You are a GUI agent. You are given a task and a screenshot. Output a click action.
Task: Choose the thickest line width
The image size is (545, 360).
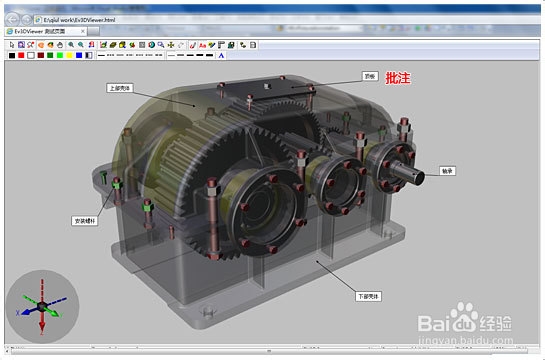[x=210, y=55]
